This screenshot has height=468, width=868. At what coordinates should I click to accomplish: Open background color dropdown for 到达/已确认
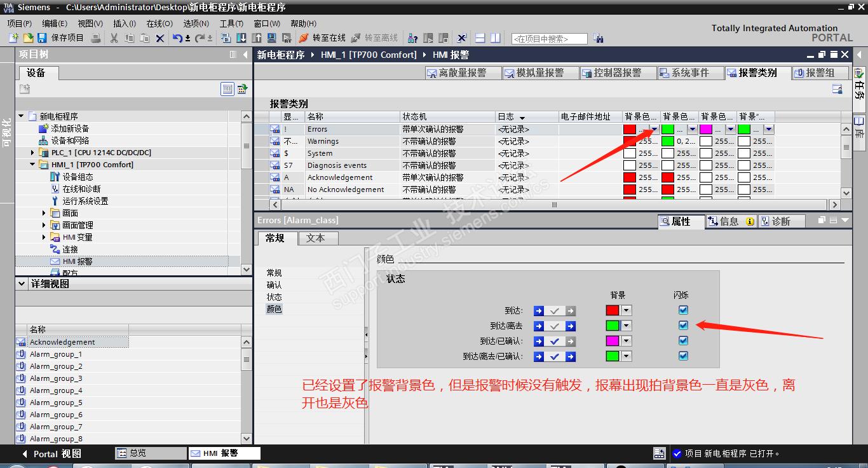[626, 341]
